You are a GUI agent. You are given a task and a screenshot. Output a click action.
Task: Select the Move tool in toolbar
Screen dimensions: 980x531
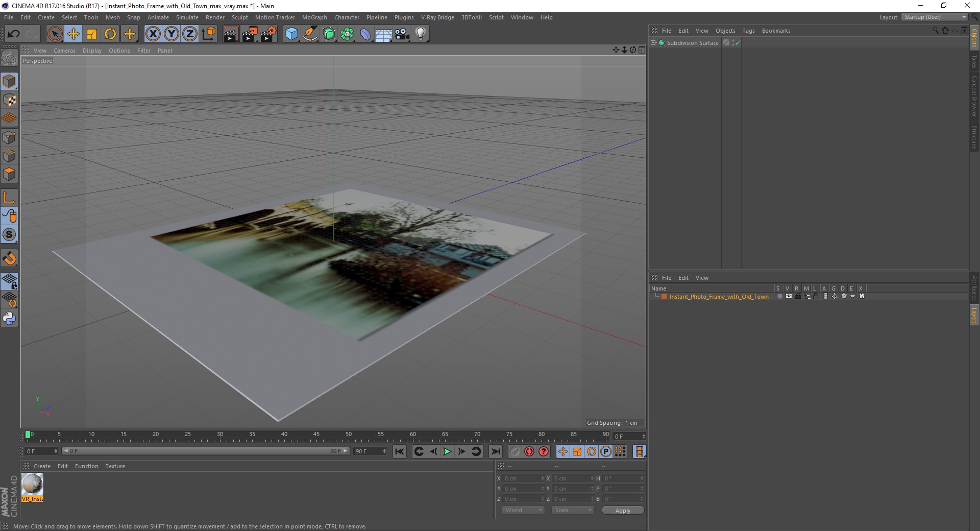[73, 34]
